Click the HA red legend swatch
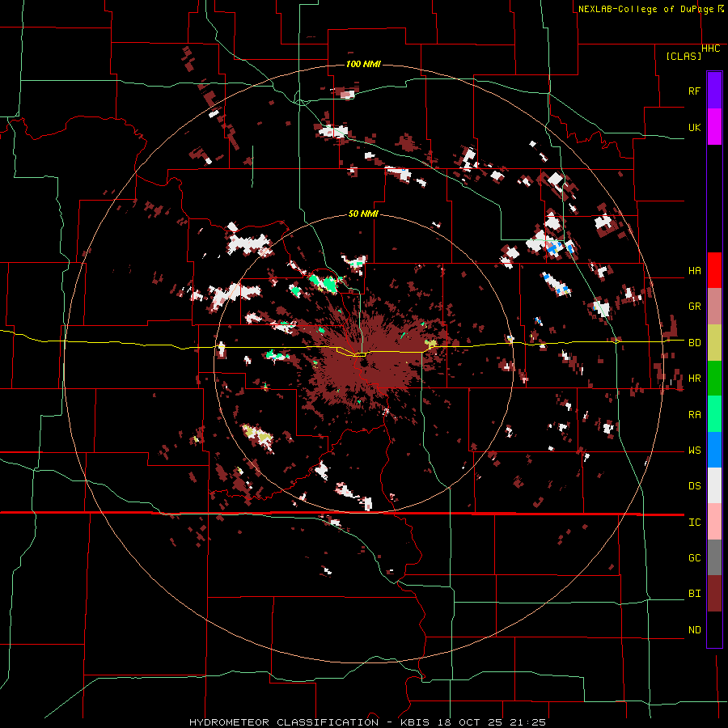This screenshot has width=728, height=728. (x=714, y=270)
